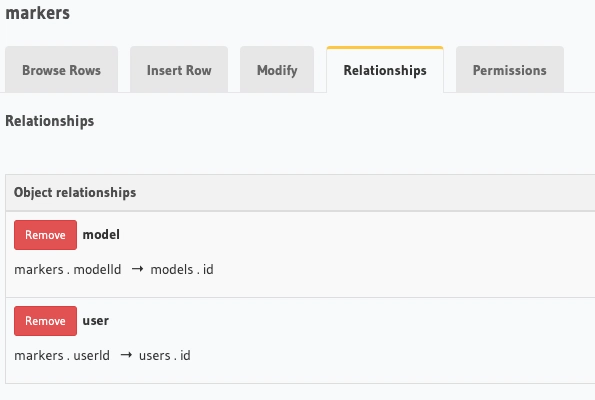The width and height of the screenshot is (595, 400).
Task: Click the arrow icon after markers . modelId
Action: pos(137,269)
